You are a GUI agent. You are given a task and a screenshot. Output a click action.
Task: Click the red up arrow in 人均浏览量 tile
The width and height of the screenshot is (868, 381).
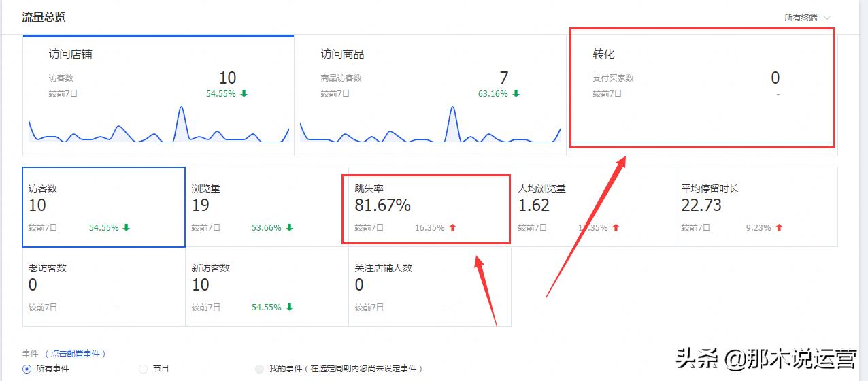point(616,228)
